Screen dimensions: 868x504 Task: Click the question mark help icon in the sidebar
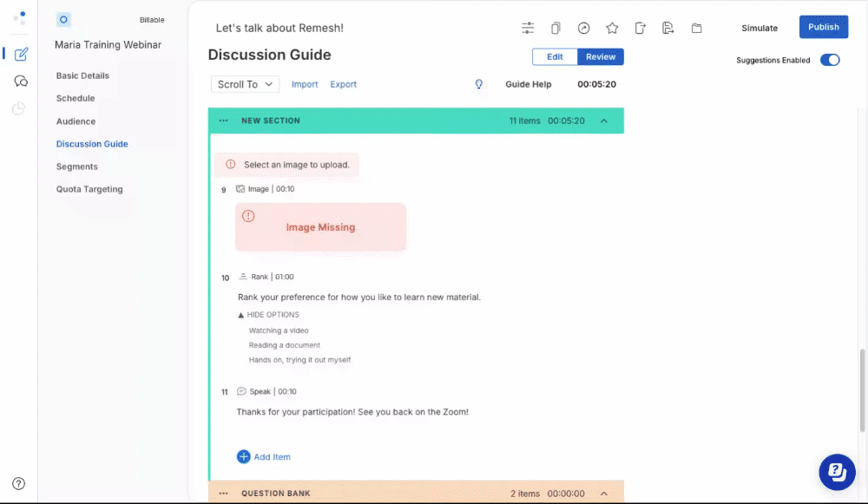pyautogui.click(x=19, y=483)
